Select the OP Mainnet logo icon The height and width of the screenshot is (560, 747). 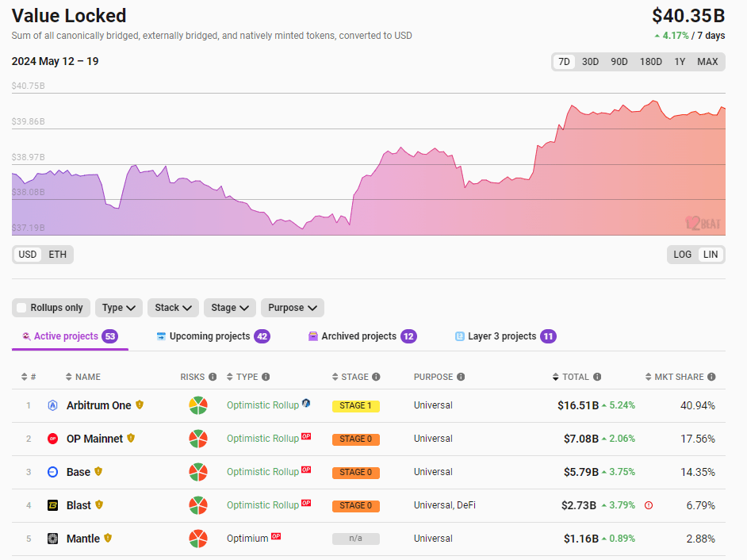tap(52, 439)
